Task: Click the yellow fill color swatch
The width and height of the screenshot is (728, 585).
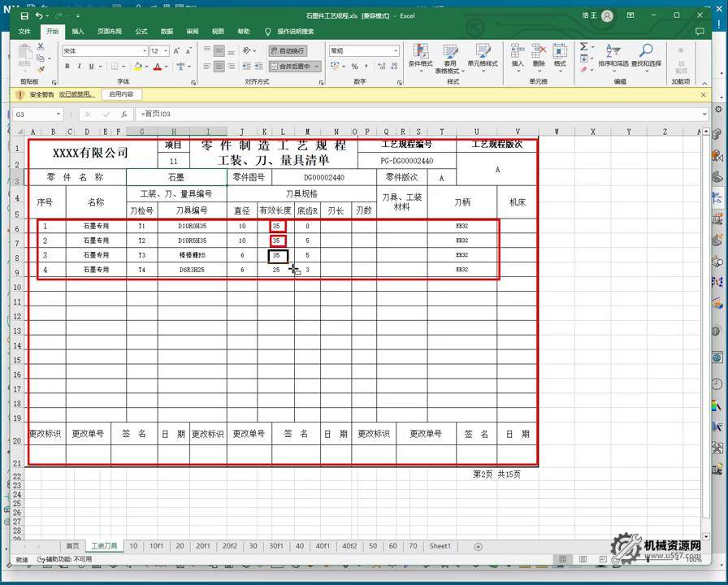Action: (x=137, y=67)
